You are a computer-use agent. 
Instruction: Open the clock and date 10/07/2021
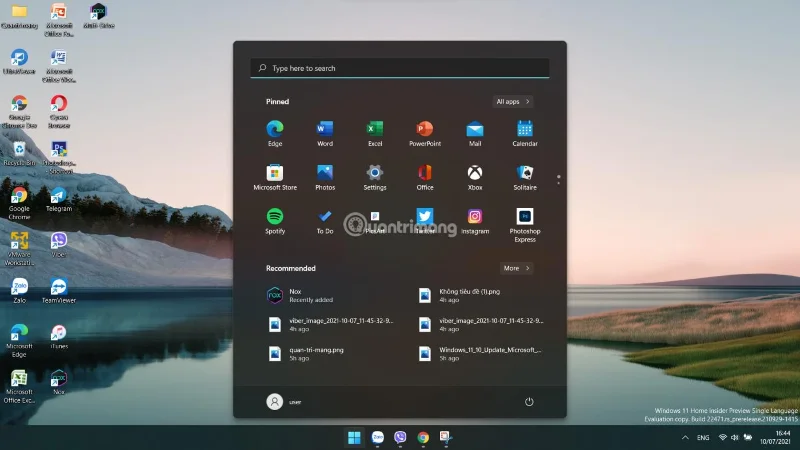[x=775, y=437]
